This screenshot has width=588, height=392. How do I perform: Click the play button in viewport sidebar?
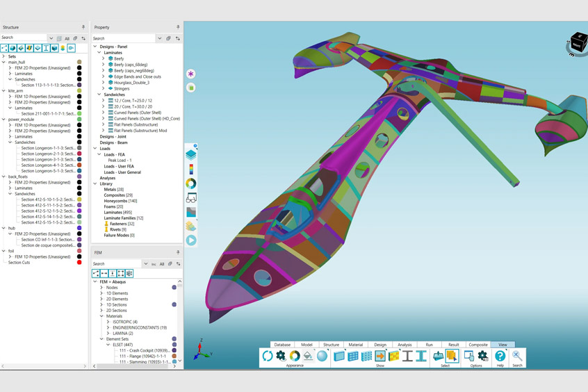[191, 240]
